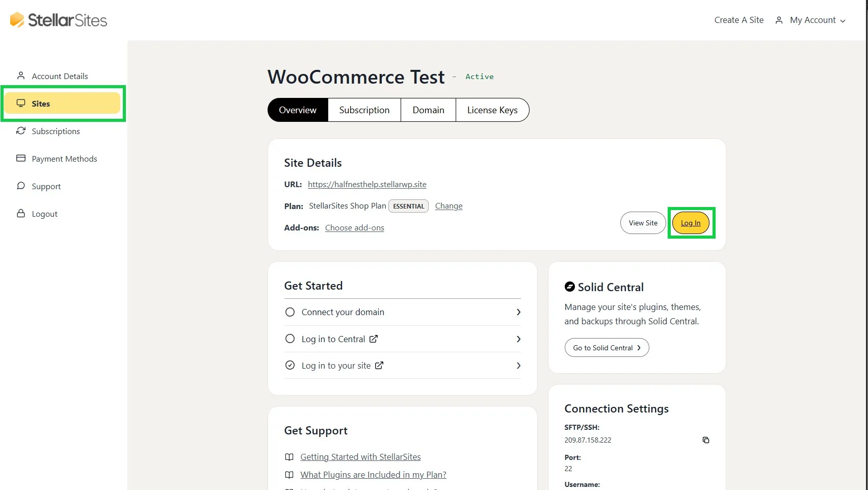Open the My Account dropdown arrow
868x490 pixels.
point(843,21)
